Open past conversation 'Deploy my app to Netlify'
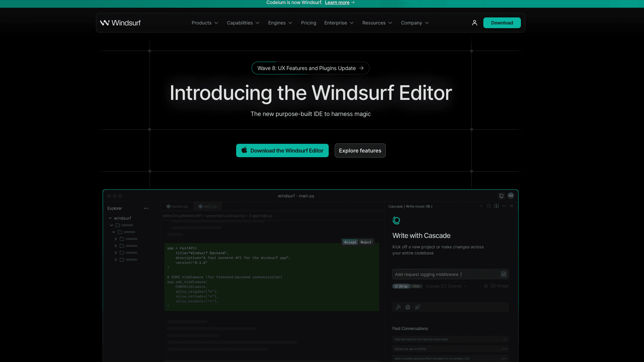Viewport: 644px width, 362px height. click(x=450, y=349)
